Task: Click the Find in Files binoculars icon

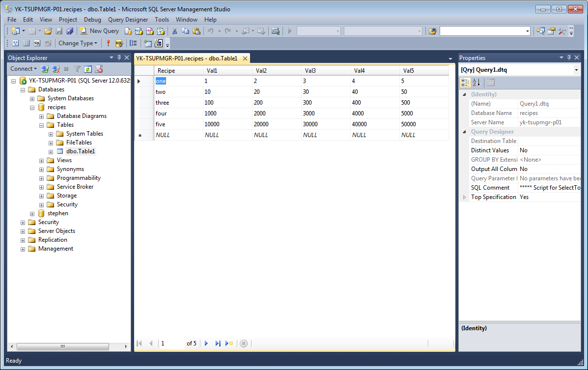Action: [432, 31]
